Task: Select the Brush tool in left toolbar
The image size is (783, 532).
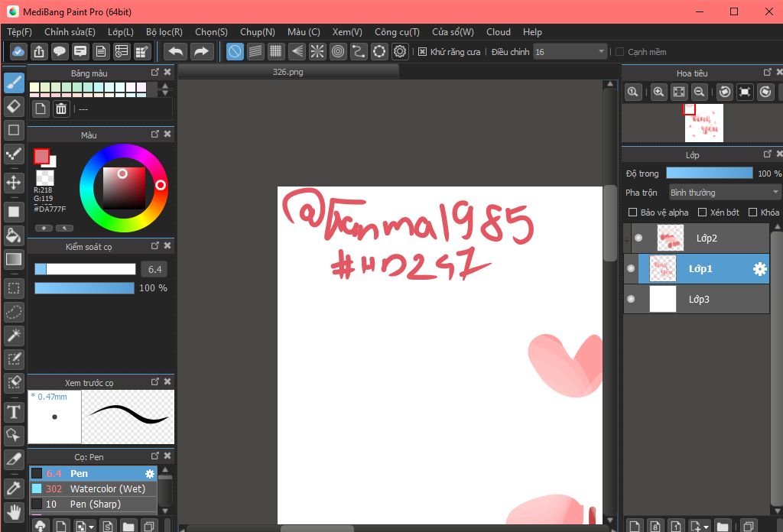Action: (x=14, y=83)
